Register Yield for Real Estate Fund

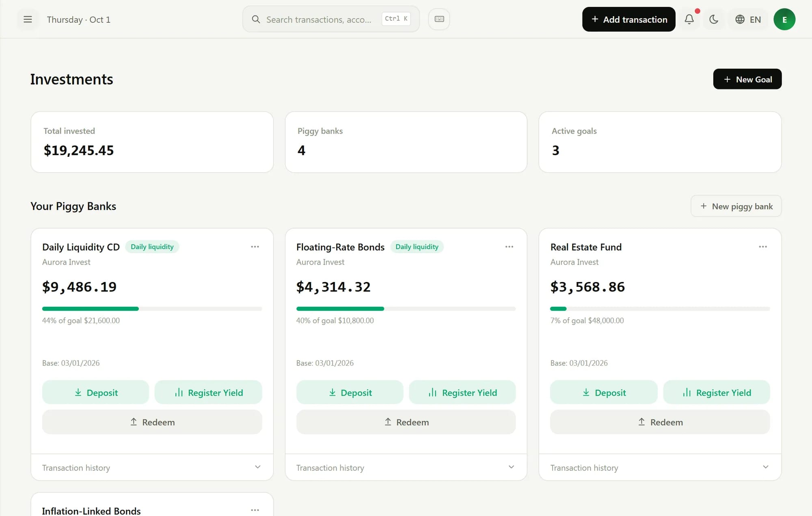tap(717, 392)
